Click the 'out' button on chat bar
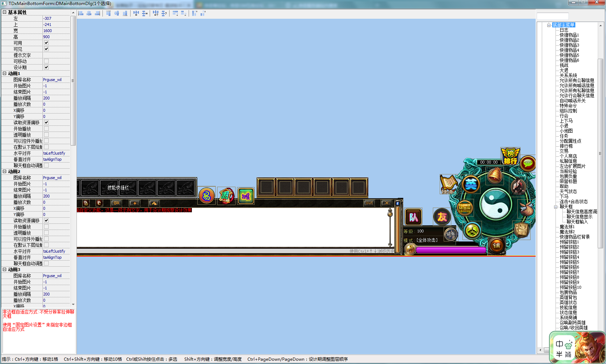 [x=369, y=203]
